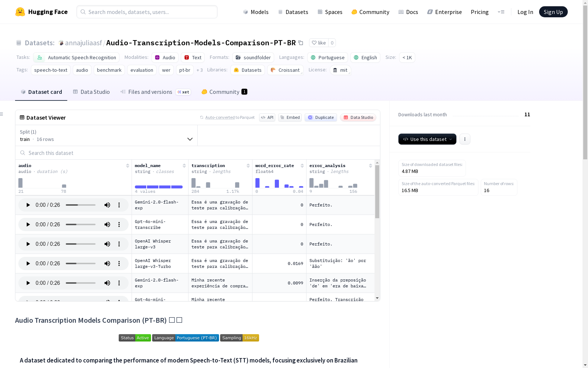This screenshot has width=588, height=368.
Task: Mute audio in the Whisper large-v3-Turbo row
Action: 107,263
